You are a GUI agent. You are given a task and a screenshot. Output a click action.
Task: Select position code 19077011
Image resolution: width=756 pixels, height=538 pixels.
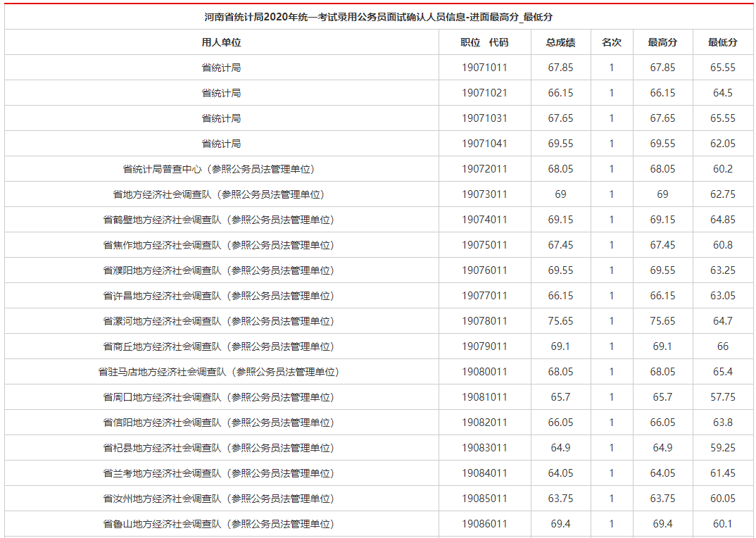pyautogui.click(x=484, y=296)
